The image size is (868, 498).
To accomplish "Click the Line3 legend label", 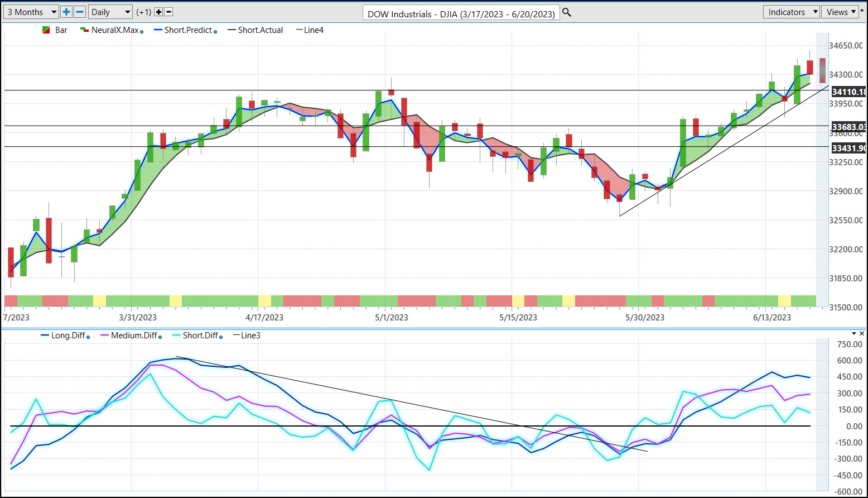I will click(x=250, y=336).
